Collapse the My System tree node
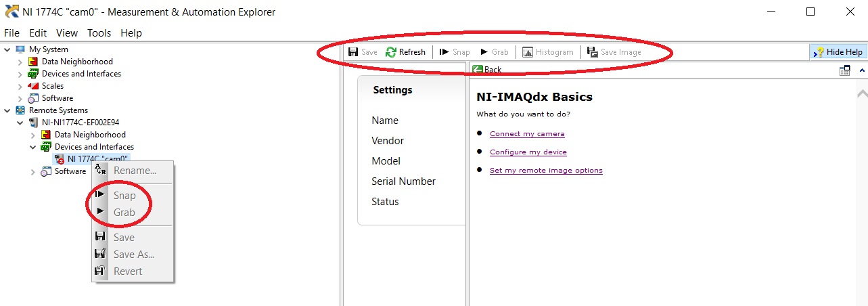 pyautogui.click(x=7, y=49)
